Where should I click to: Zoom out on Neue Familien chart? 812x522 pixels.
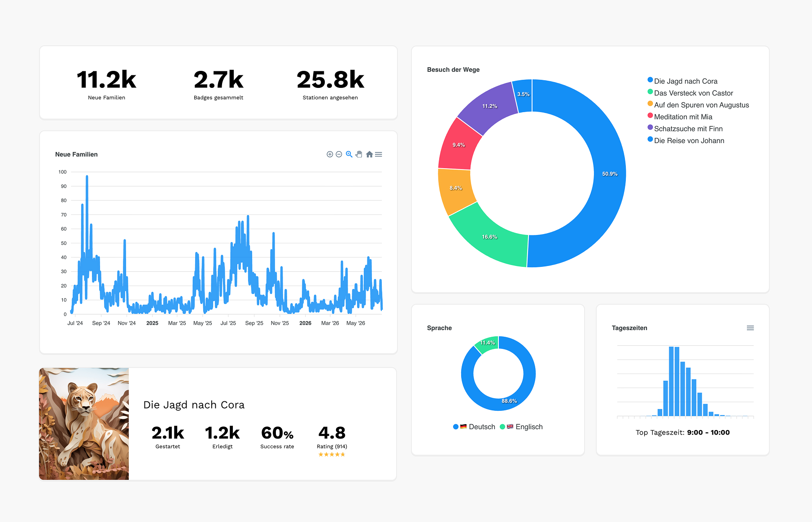point(339,154)
